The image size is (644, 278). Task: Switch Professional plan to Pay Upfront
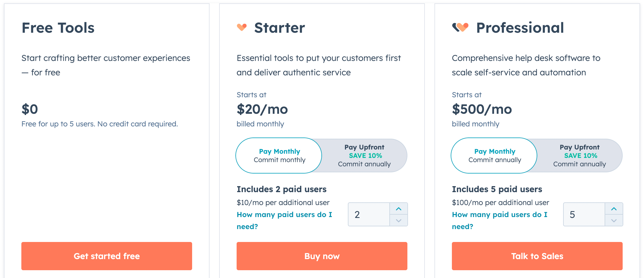579,156
